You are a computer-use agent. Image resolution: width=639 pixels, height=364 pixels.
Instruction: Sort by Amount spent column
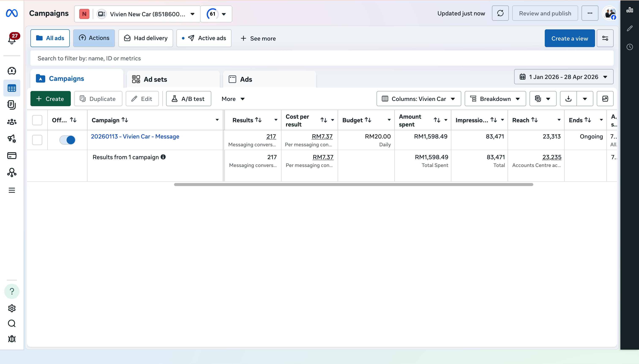(x=437, y=120)
